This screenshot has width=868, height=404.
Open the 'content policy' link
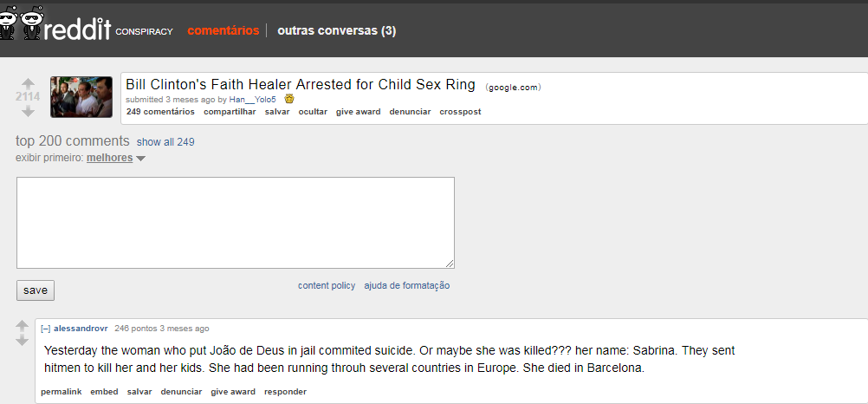(x=327, y=285)
